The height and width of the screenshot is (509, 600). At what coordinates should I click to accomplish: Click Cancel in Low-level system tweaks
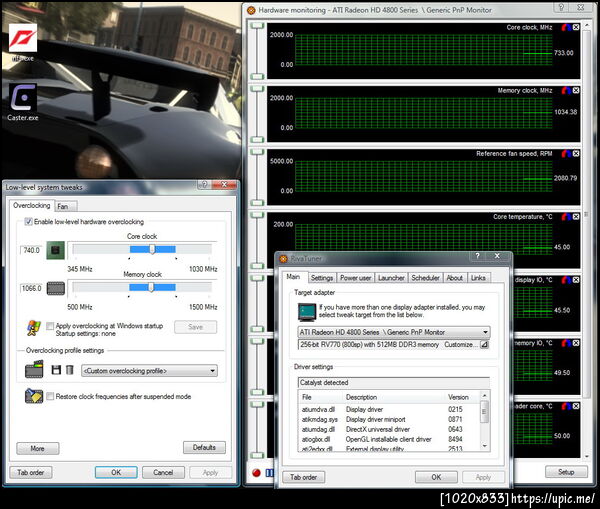[x=163, y=472]
